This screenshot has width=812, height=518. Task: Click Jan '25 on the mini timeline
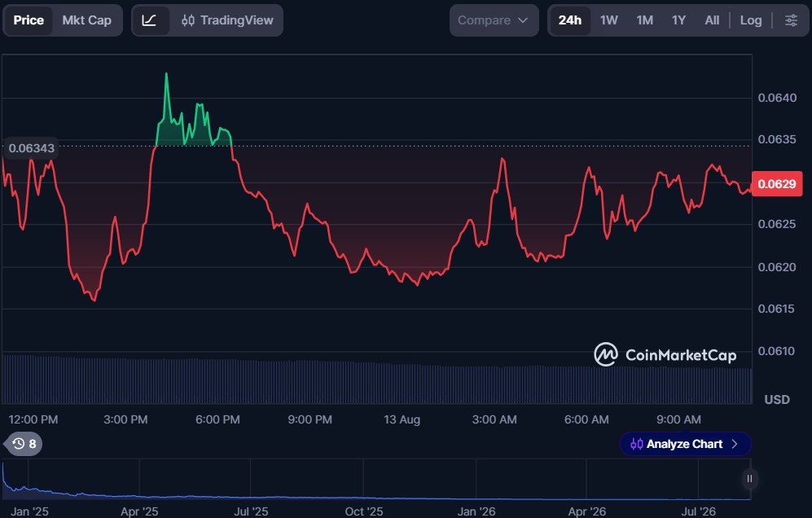tap(29, 511)
